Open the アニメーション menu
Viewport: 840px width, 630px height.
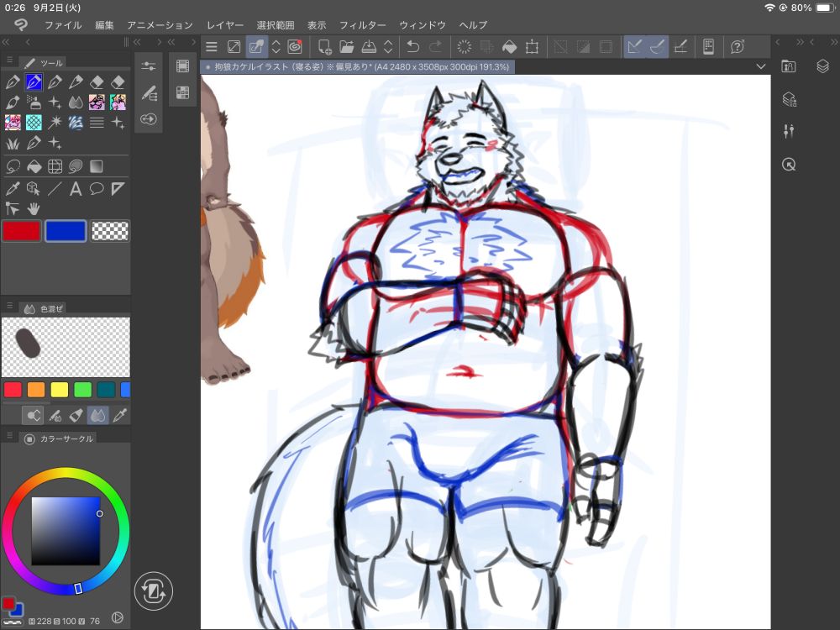[x=160, y=24]
